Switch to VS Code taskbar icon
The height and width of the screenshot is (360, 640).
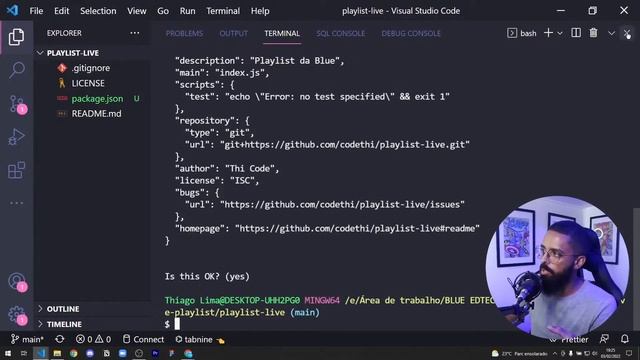click(x=41, y=353)
